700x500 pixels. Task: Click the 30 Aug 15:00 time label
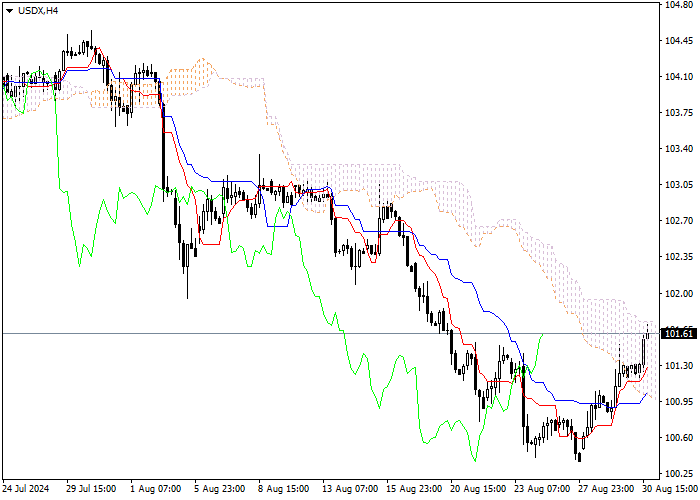coord(670,489)
